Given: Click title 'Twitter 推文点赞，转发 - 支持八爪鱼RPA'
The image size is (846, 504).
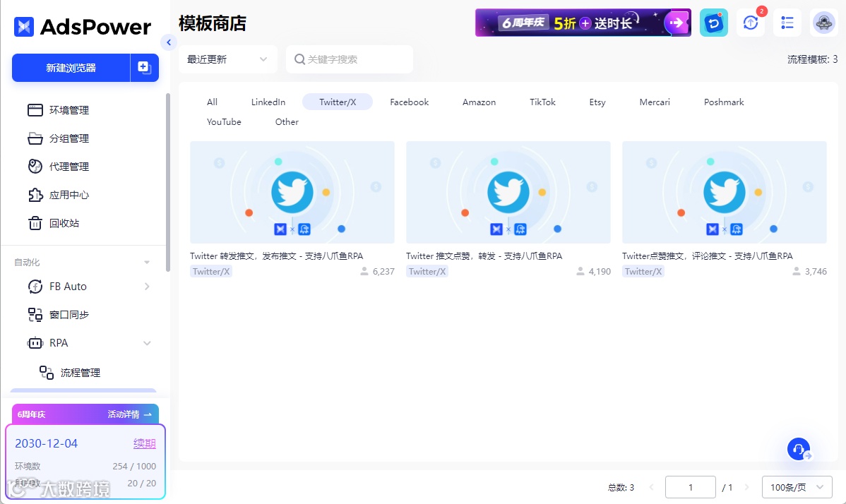Looking at the screenshot, I should [x=484, y=256].
